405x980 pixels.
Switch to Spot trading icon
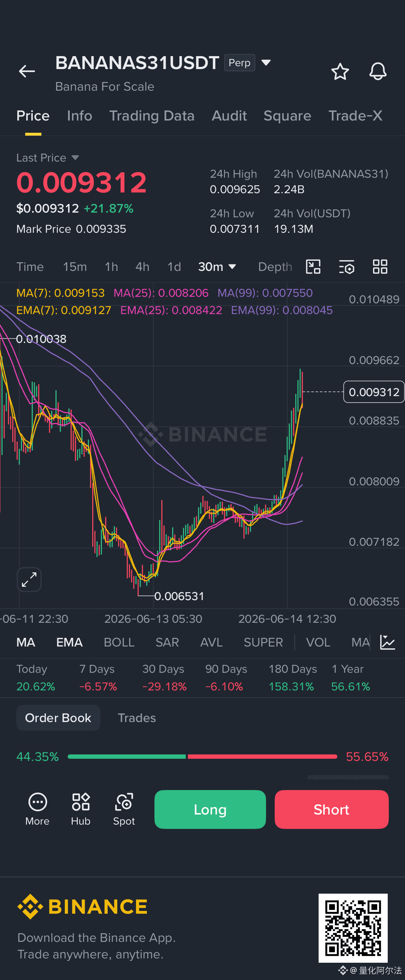click(124, 809)
